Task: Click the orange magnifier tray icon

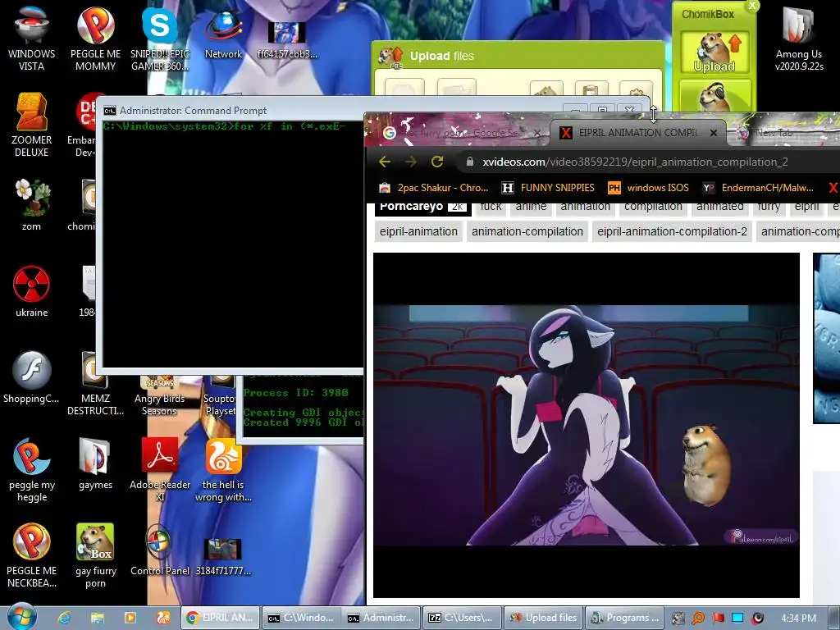Action: (x=698, y=619)
